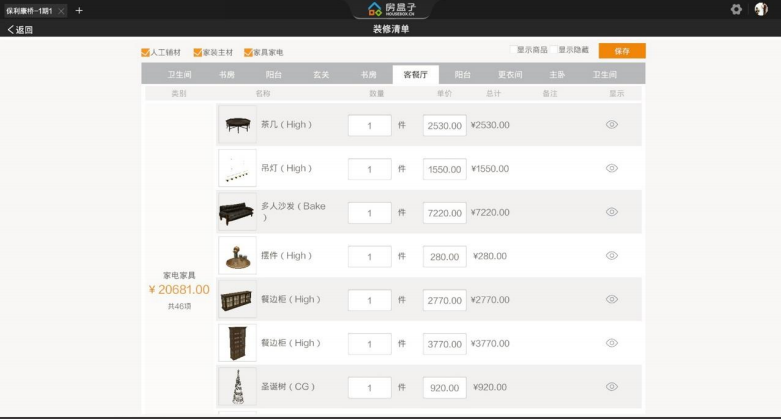
Task: Open the 卫生间 tab after 主卧
Action: point(605,75)
